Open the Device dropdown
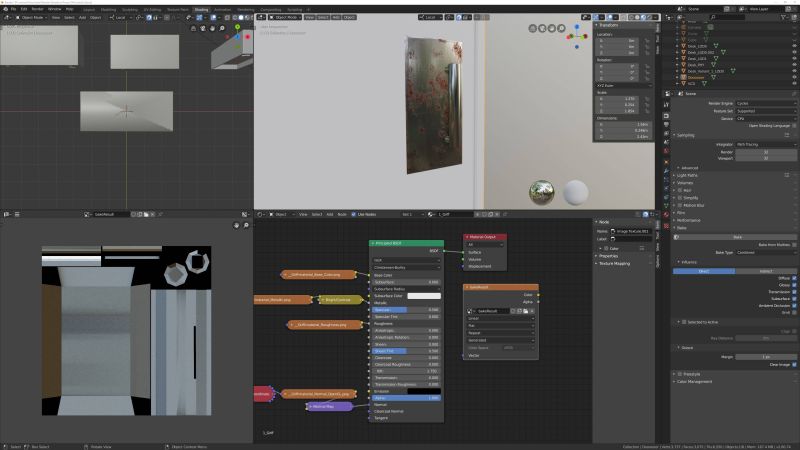 coord(765,118)
